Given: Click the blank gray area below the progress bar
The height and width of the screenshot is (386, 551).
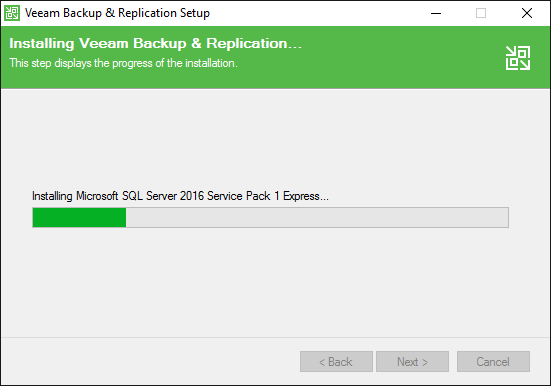Looking at the screenshot, I should pyautogui.click(x=271, y=281).
